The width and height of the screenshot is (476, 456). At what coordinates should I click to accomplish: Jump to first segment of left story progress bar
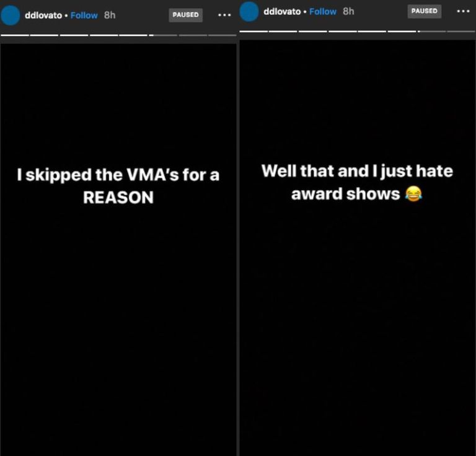[x=15, y=35]
